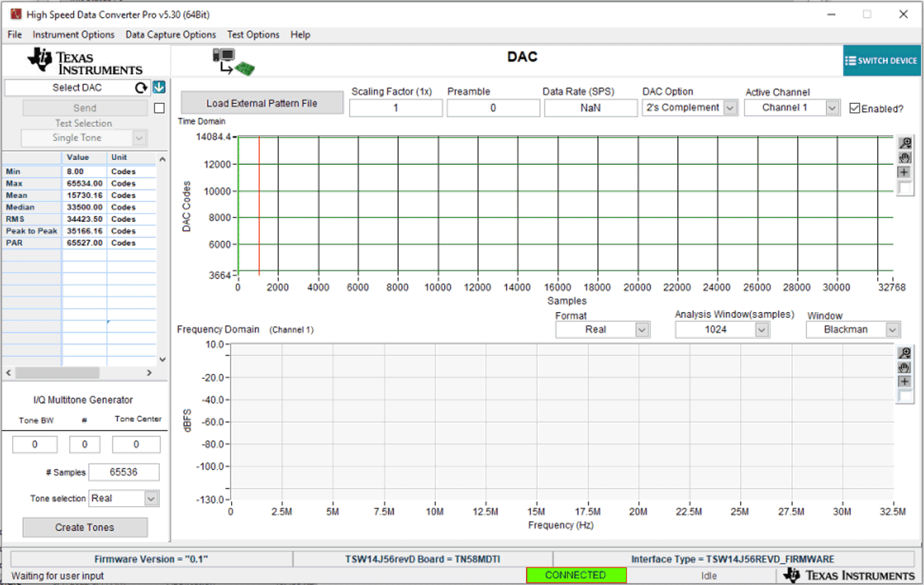Click the Data Rate (SPS) field
This screenshot has width=924, height=585.
point(591,108)
